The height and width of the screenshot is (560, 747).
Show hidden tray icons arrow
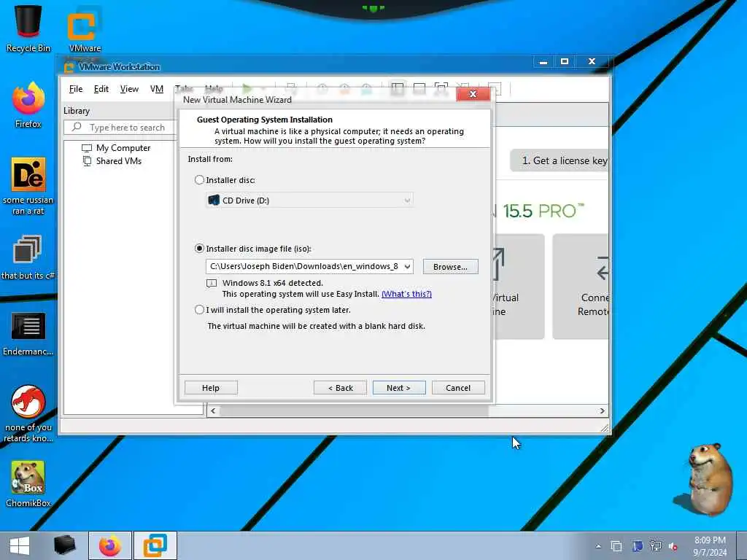[x=598, y=546]
